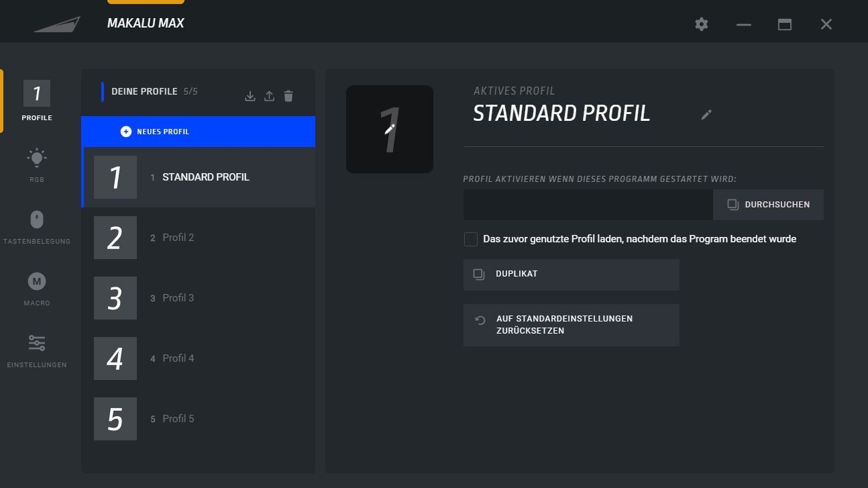Enable loading previously used profile checkbox

[471, 239]
